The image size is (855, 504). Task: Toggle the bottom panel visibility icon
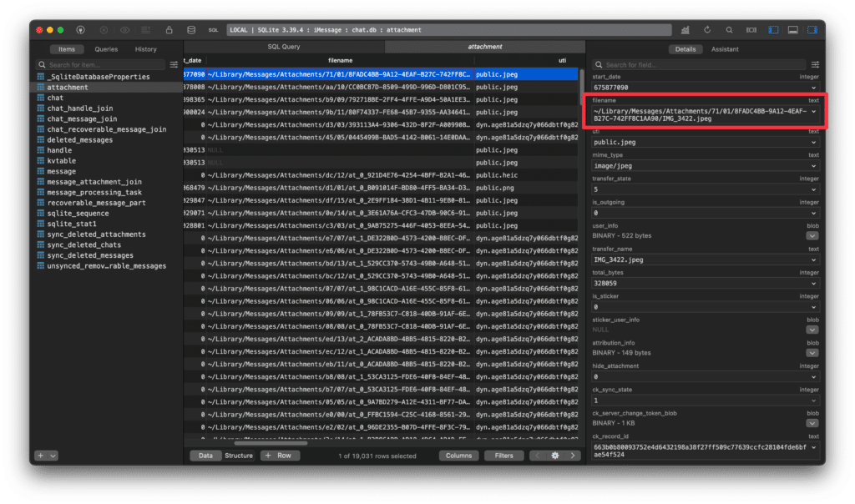[x=793, y=28]
